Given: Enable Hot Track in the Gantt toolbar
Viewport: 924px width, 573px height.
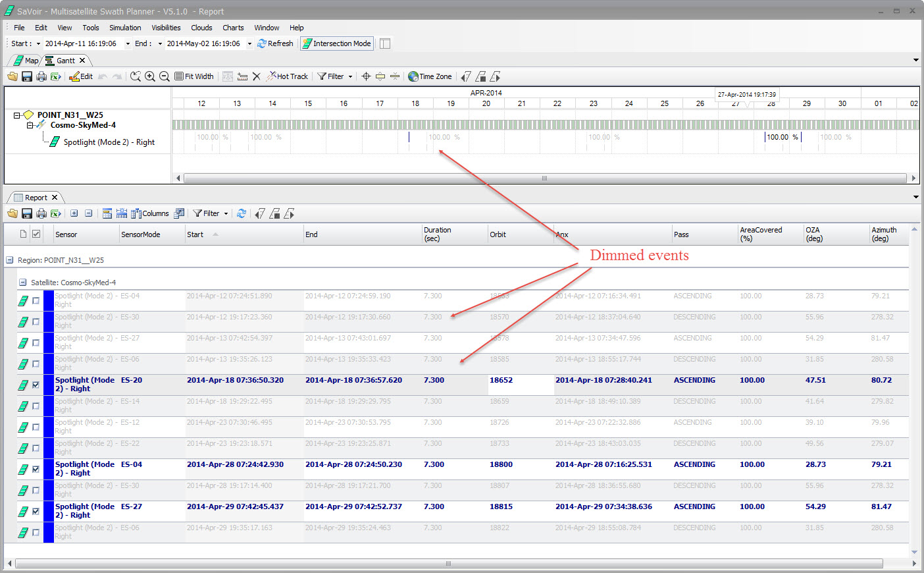Looking at the screenshot, I should coord(287,76).
